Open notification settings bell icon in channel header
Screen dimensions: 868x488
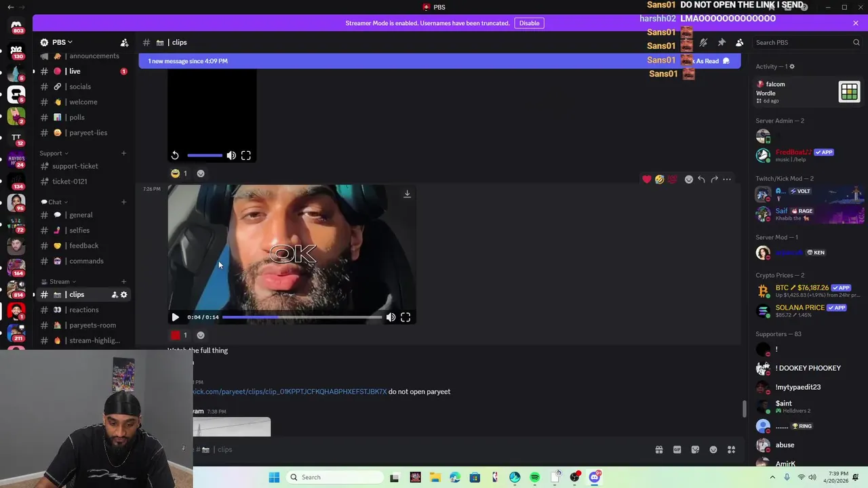click(x=703, y=43)
